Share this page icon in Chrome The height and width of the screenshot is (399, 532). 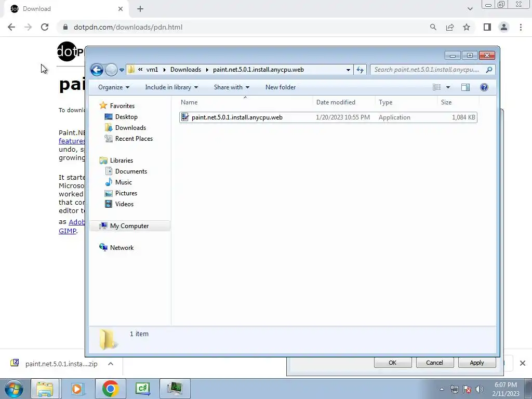point(450,27)
